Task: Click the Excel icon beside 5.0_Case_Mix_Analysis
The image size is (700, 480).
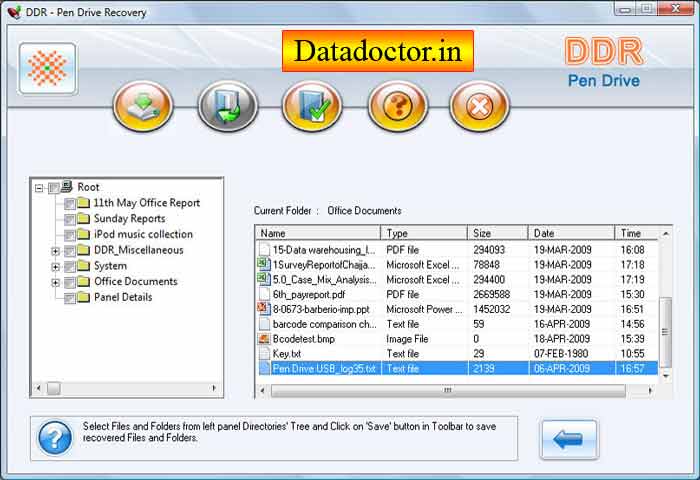Action: (x=264, y=279)
